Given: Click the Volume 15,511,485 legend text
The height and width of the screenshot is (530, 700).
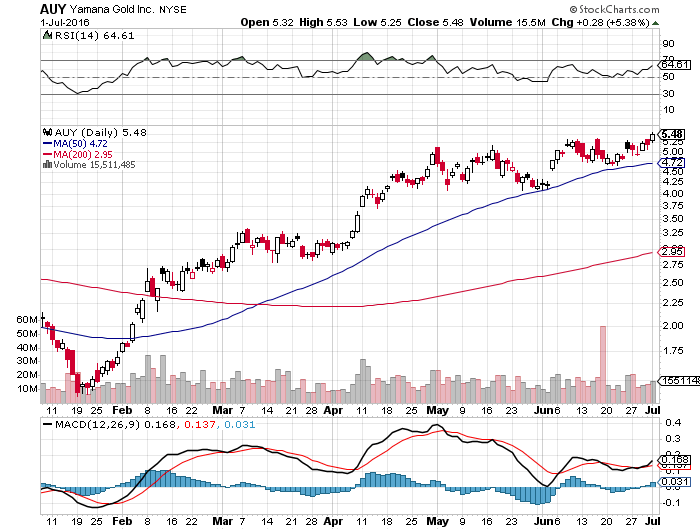Looking at the screenshot, I should (94, 164).
